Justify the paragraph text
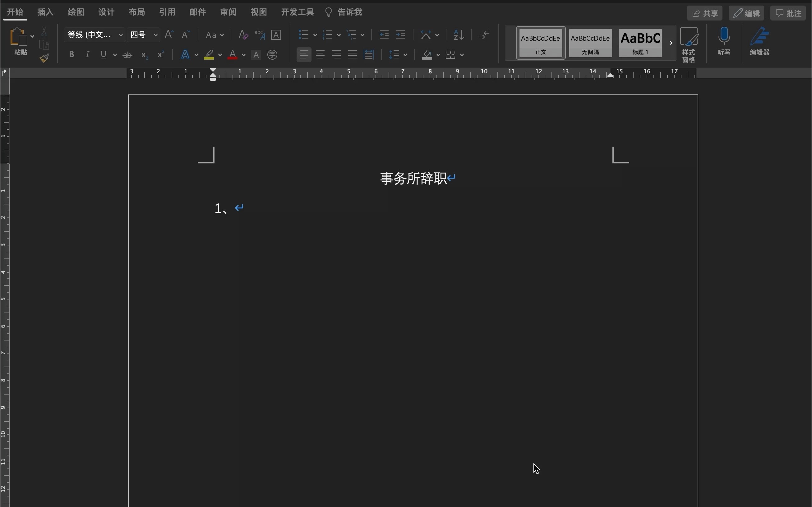812x507 pixels. tap(352, 55)
